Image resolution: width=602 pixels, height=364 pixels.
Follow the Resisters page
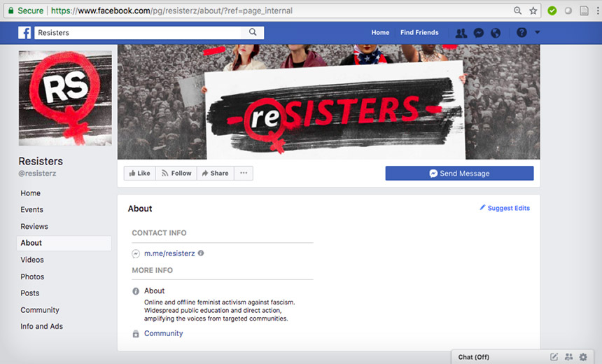point(176,173)
